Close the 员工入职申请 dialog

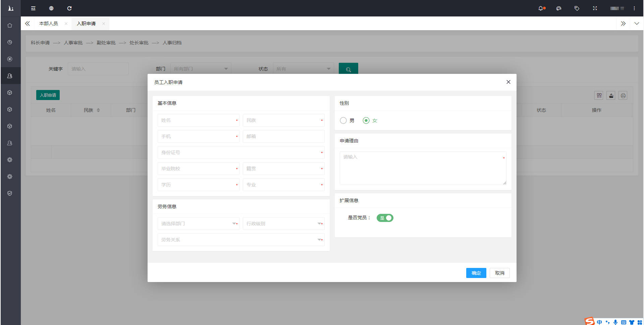click(508, 82)
